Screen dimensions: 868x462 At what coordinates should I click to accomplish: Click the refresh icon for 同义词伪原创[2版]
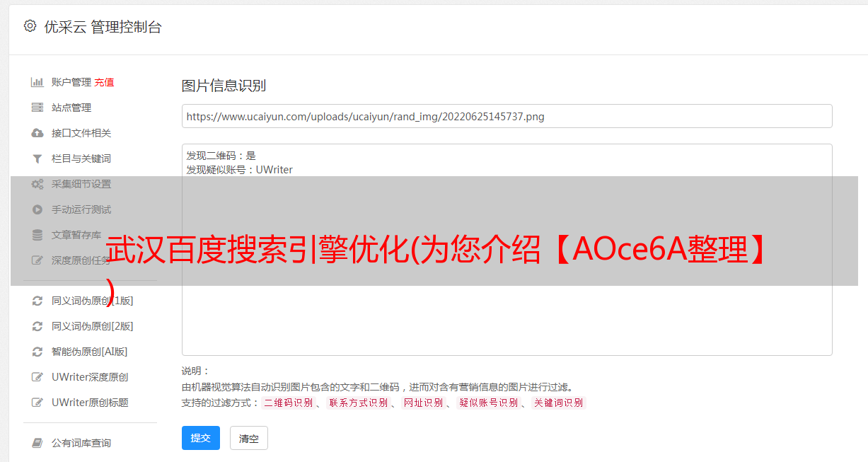37,326
